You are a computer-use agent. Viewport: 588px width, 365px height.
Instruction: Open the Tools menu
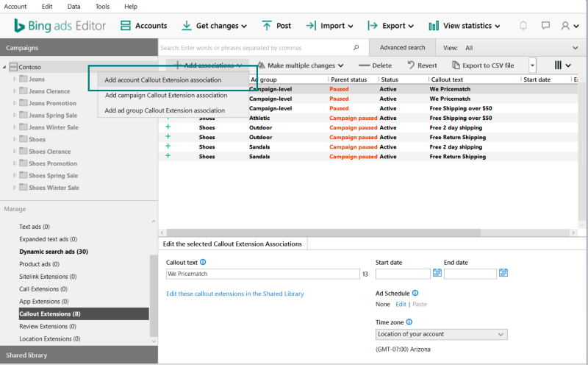pos(102,6)
